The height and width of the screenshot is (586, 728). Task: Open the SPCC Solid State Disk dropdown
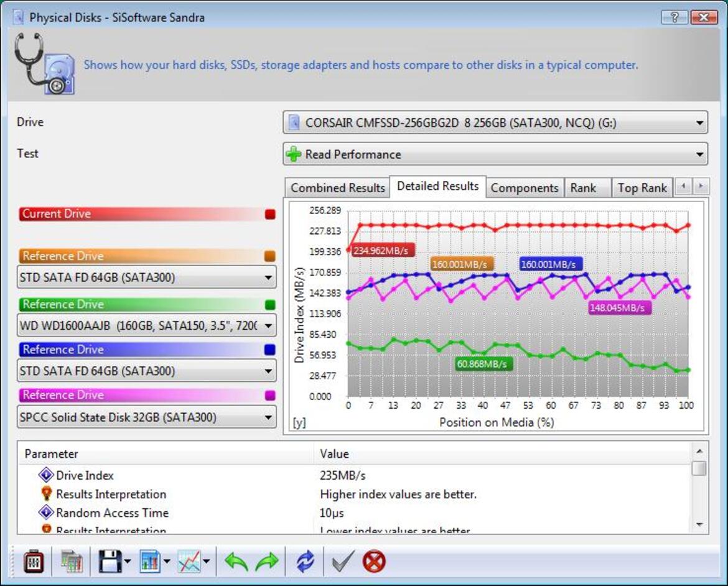[x=268, y=417]
